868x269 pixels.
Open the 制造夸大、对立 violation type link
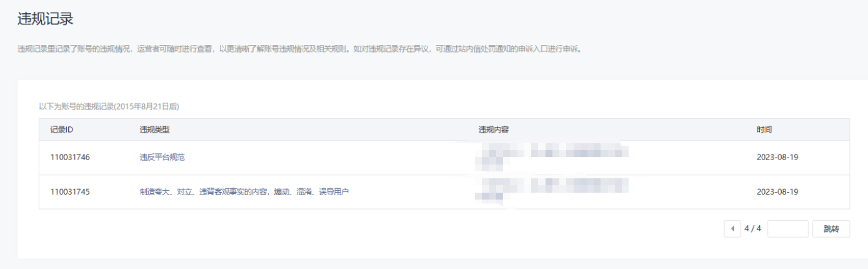244,192
